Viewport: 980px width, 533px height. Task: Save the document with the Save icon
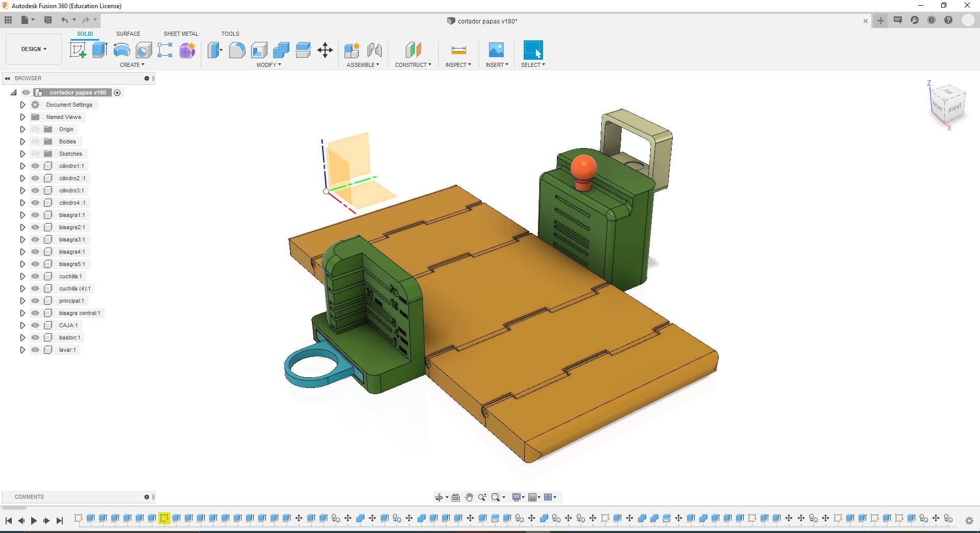pos(48,20)
